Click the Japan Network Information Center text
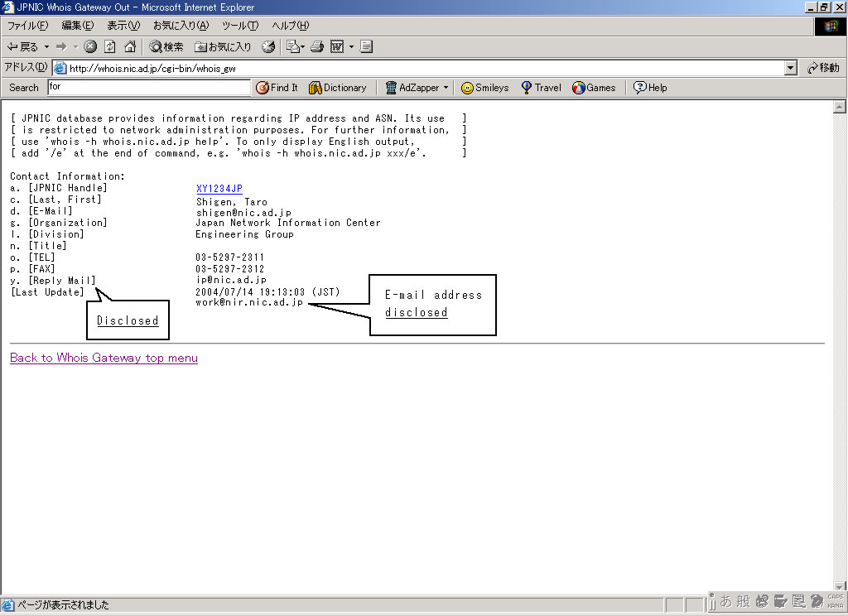Screen dimensions: 848x616 coord(287,222)
